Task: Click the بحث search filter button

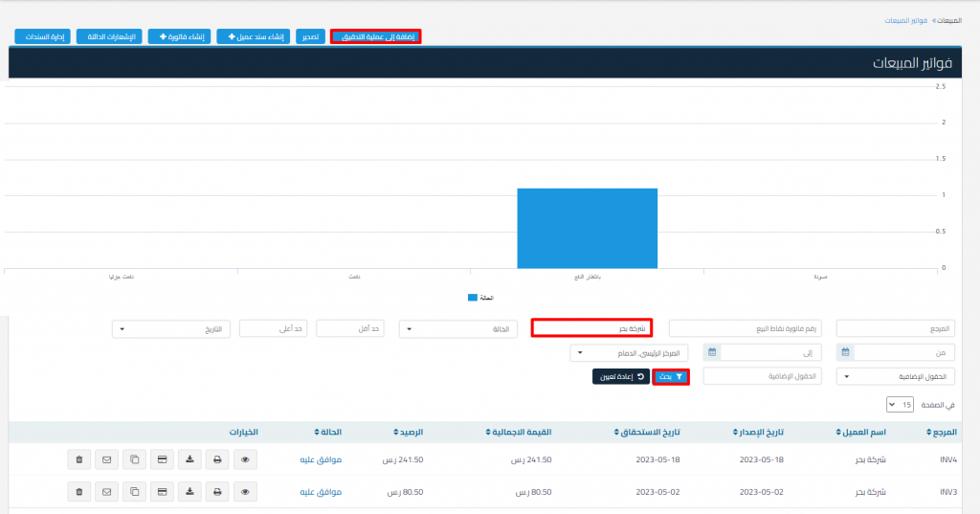Action: [x=672, y=377]
